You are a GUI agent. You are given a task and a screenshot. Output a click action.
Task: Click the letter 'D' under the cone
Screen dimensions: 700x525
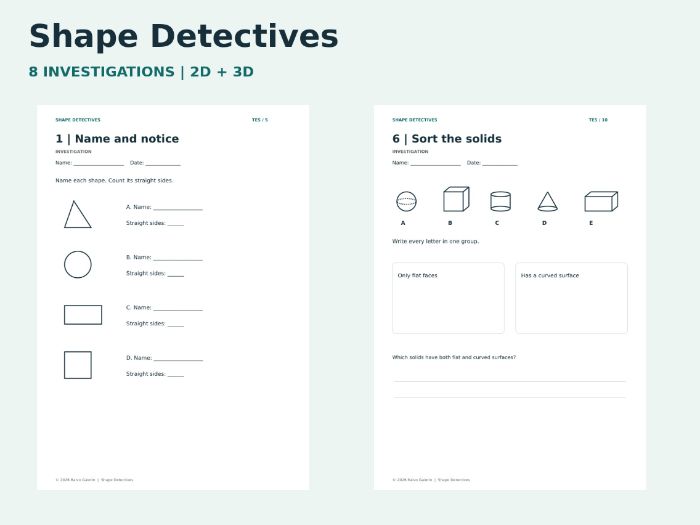point(544,223)
